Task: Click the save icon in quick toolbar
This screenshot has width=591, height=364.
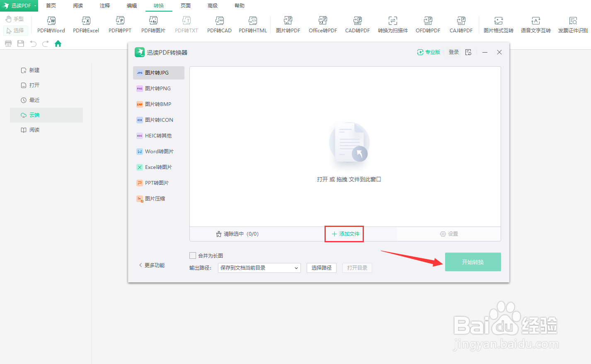Action: tap(21, 43)
